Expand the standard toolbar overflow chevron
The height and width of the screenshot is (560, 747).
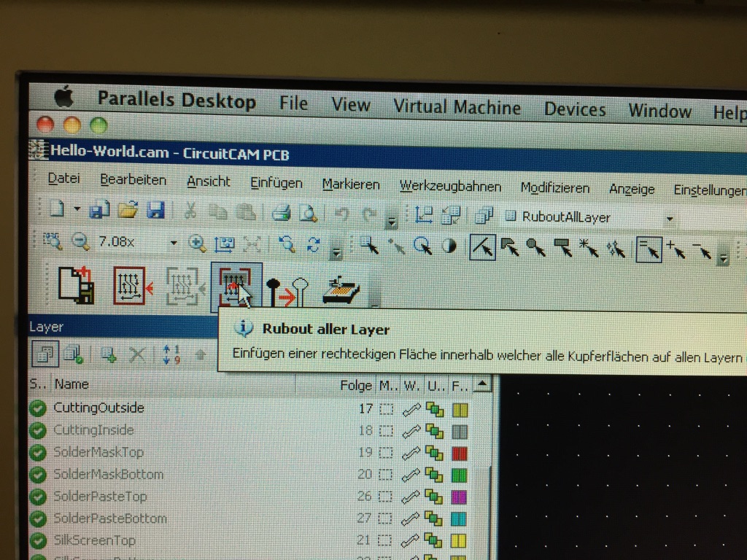click(x=392, y=222)
